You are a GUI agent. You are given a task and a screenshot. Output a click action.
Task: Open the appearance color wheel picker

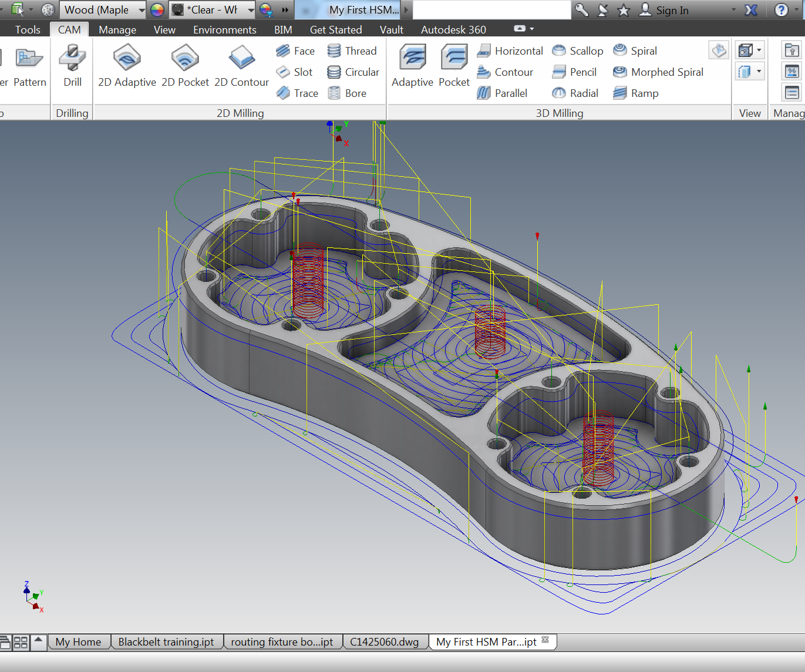[157, 9]
